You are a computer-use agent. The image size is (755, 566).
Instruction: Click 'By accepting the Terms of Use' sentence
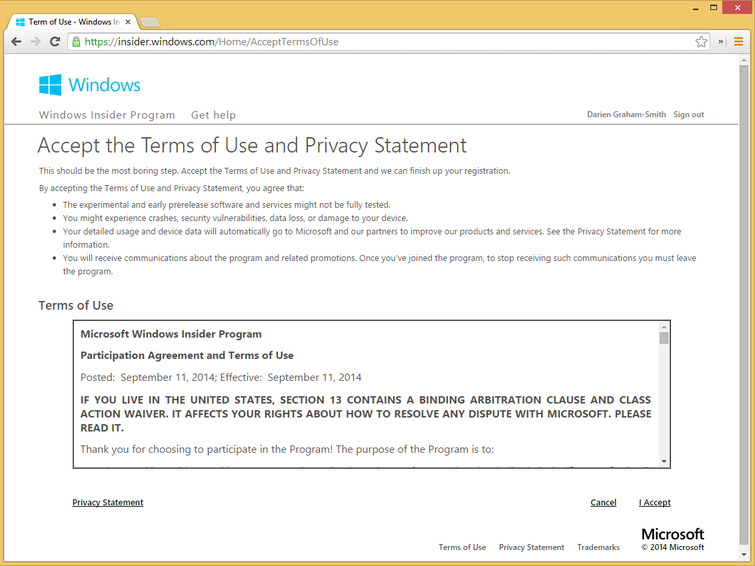click(x=171, y=188)
